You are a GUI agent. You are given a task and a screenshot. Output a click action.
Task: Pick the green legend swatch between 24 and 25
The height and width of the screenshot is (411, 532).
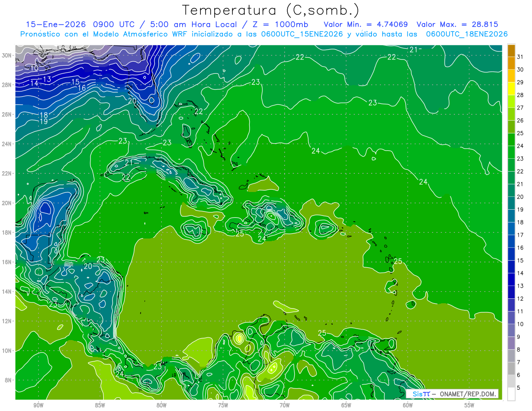pyautogui.click(x=511, y=140)
